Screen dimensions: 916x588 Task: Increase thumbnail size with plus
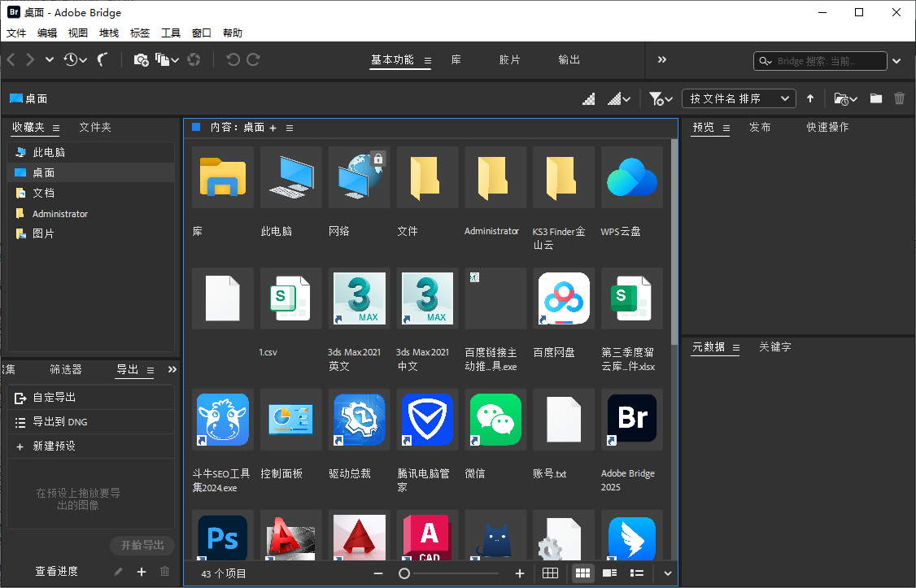tap(520, 573)
